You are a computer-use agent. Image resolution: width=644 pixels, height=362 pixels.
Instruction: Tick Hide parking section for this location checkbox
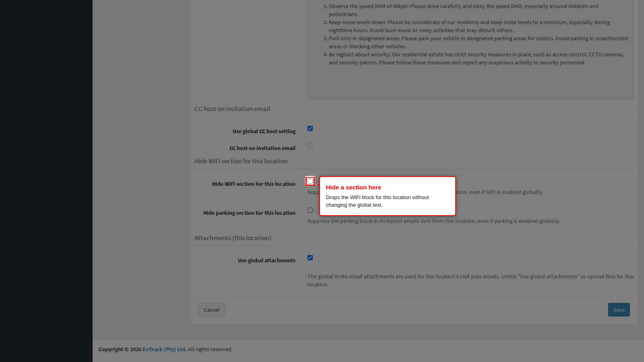310,210
